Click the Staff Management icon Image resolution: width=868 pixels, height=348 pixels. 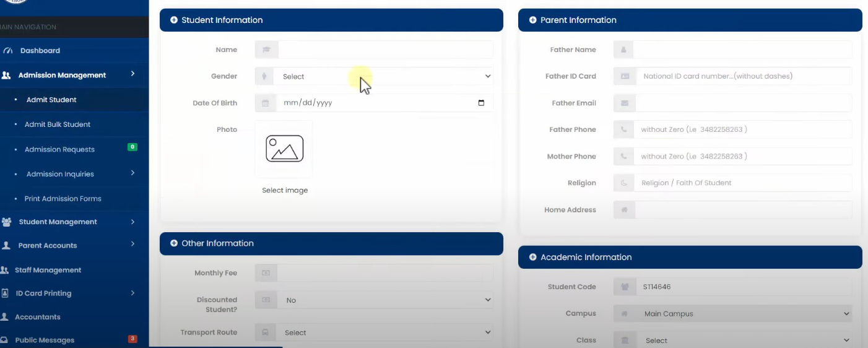click(x=4, y=270)
